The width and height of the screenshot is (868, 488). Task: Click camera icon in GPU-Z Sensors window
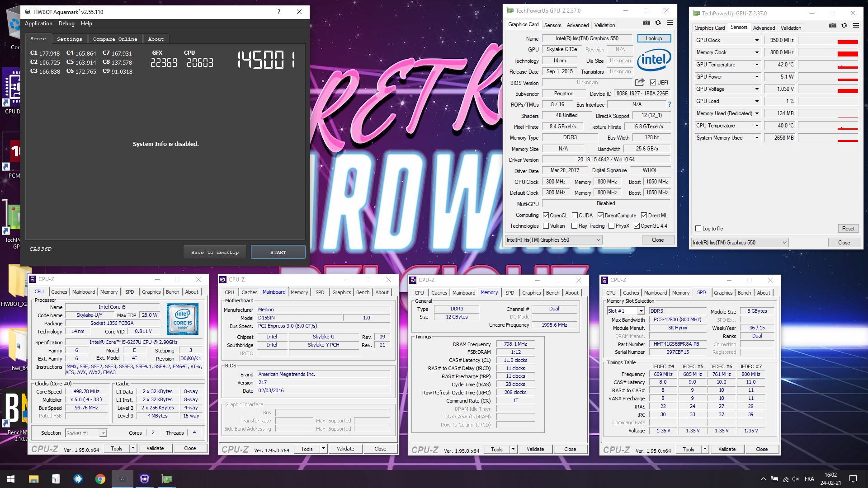(x=833, y=26)
